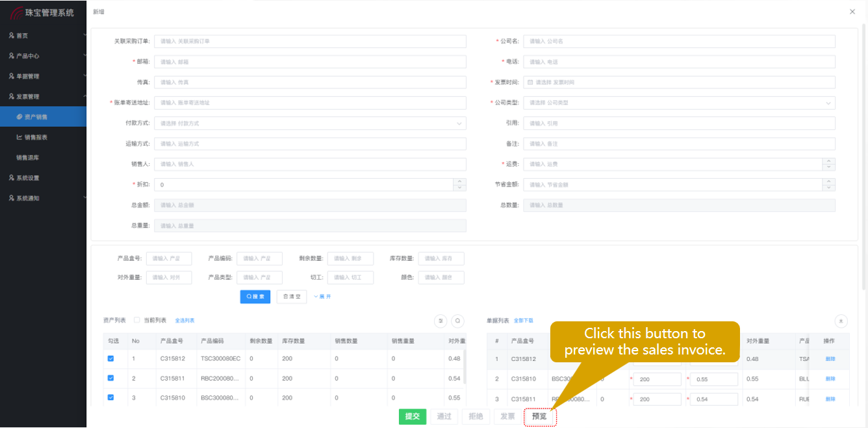Click the round search icon above asset list

point(458,321)
